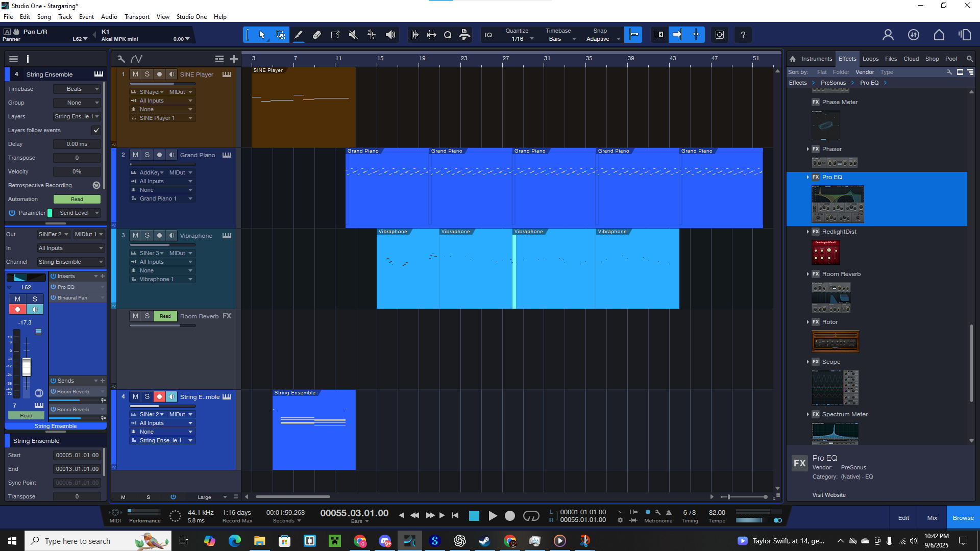
Task: Select the Mute tool icon
Action: coord(353,35)
